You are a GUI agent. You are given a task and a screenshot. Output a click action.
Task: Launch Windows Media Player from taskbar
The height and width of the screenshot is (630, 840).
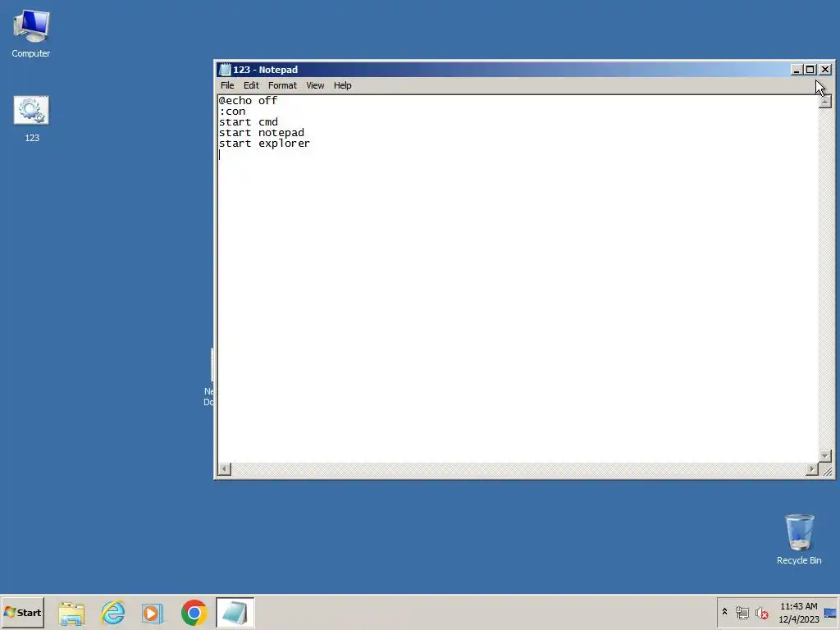(153, 613)
